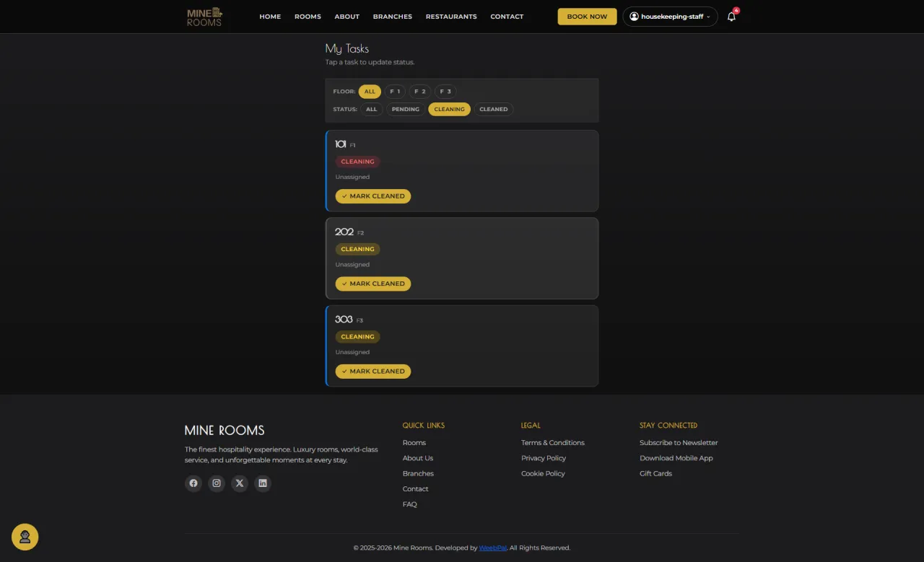Open the Facebook social icon
Screen dimensions: 924x562
[x=193, y=483]
